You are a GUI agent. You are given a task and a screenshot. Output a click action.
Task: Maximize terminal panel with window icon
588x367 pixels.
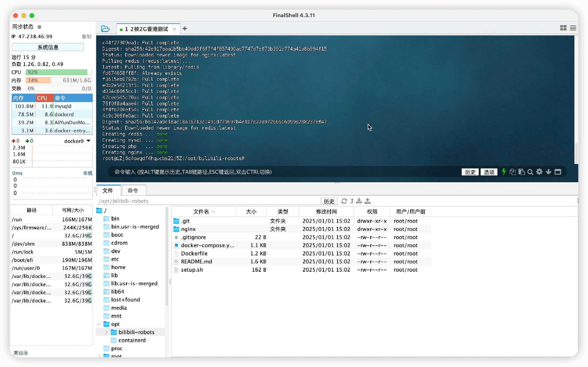(x=558, y=172)
